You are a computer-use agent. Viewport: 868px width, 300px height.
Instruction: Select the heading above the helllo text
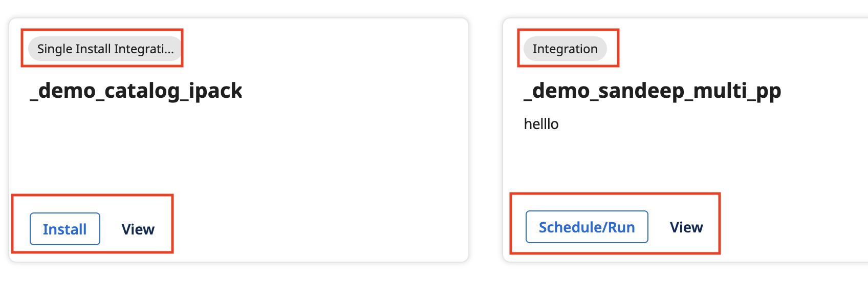click(653, 91)
